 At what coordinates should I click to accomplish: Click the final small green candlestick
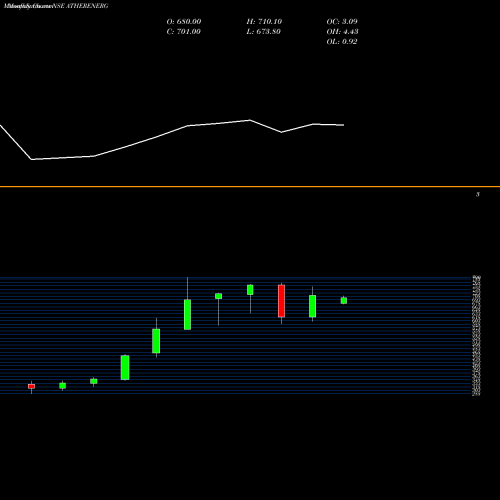(x=344, y=301)
